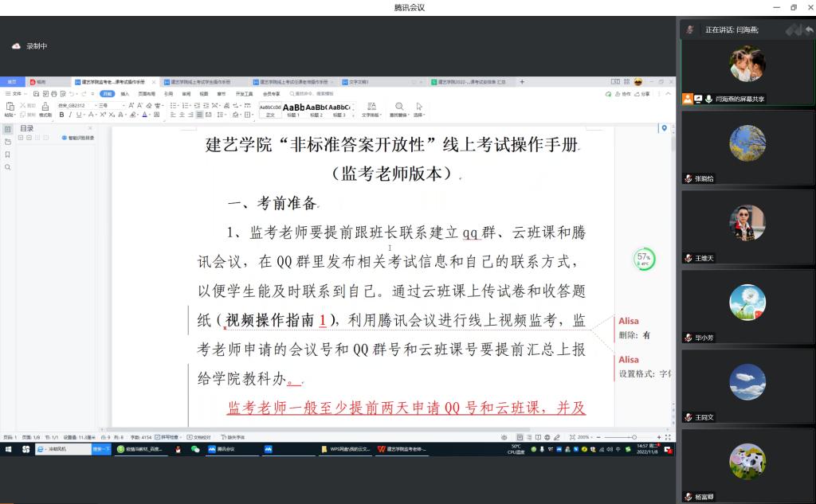This screenshot has height=504, width=816.
Task: Click the Format Painter (格式刷) icon
Action: pos(45,109)
